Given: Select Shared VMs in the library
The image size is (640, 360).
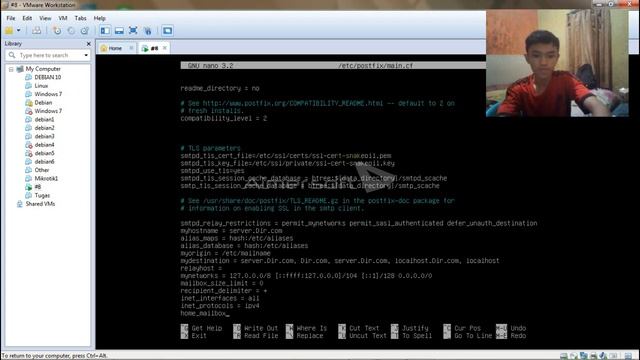Looking at the screenshot, I should coord(40,204).
